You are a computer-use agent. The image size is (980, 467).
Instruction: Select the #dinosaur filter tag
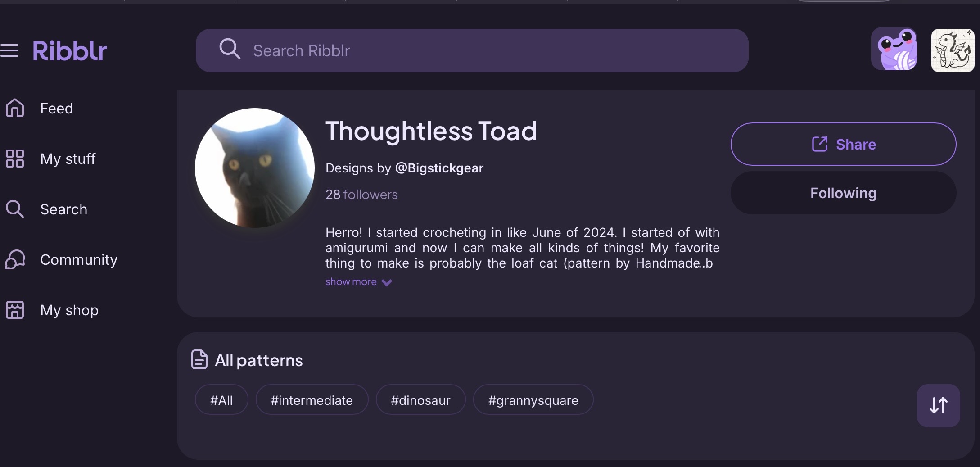[x=420, y=400]
